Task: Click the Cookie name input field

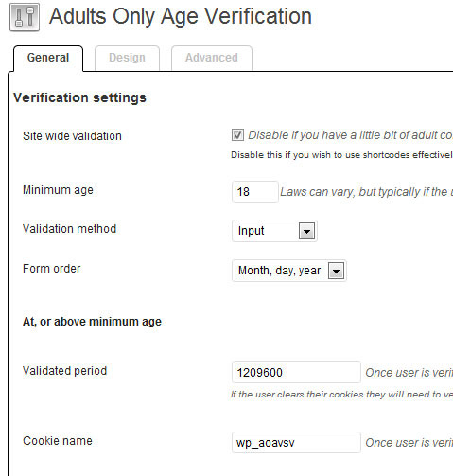Action: coord(296,443)
